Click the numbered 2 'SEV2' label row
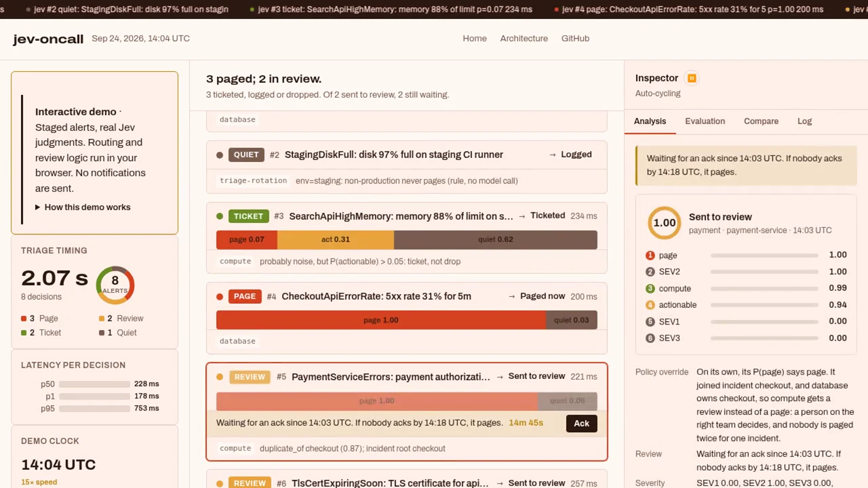Screen dimensions: 868x488 (x=746, y=272)
